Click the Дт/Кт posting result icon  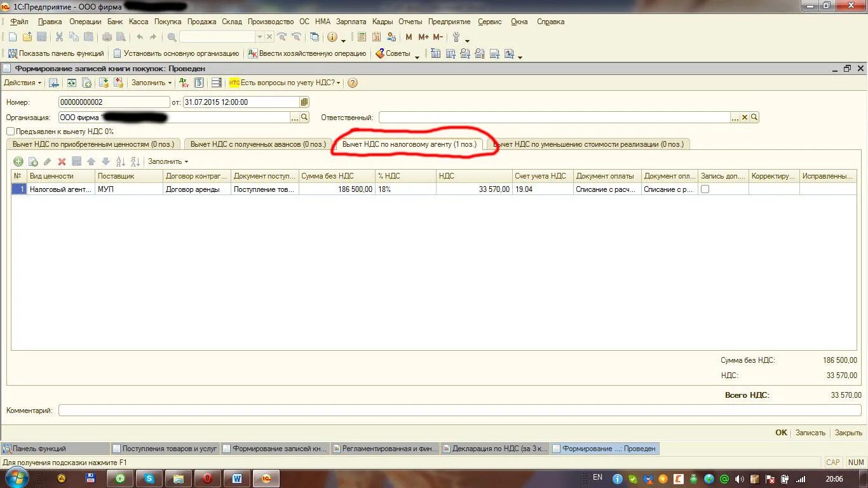(x=184, y=83)
